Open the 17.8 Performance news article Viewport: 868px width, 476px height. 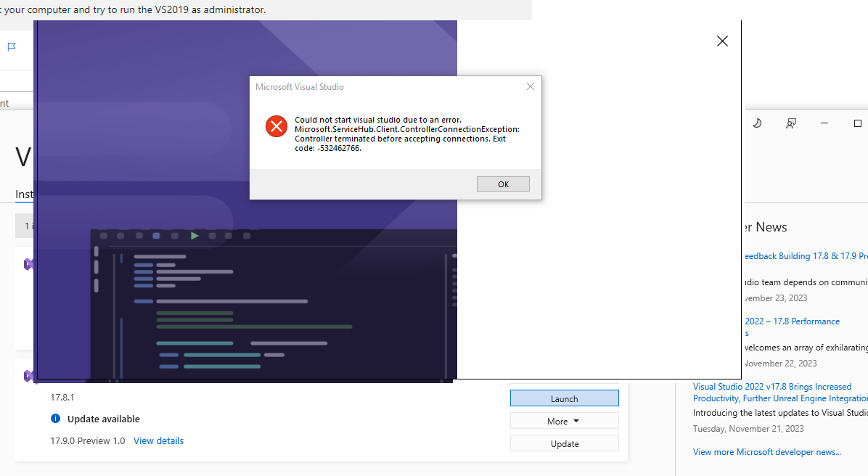coord(793,327)
